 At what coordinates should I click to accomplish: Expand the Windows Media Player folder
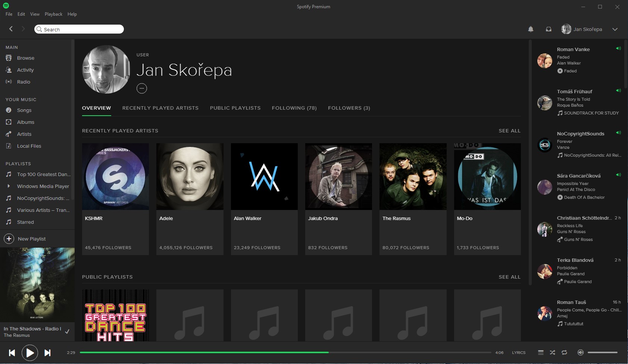click(9, 186)
